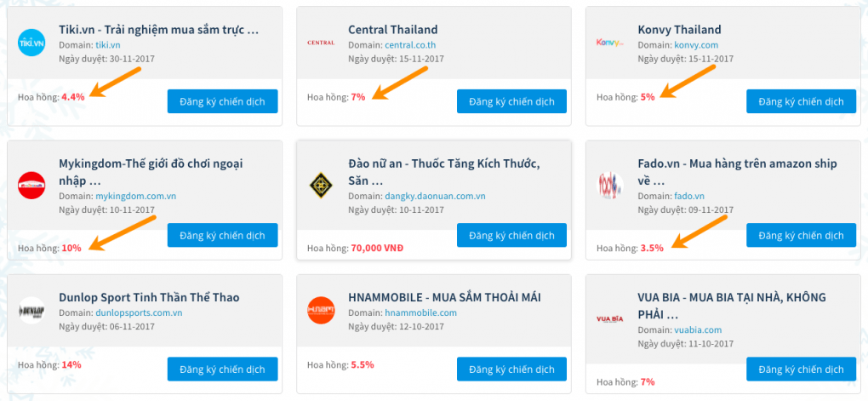
Task: Open the vuabia.com domain link
Action: (x=698, y=329)
